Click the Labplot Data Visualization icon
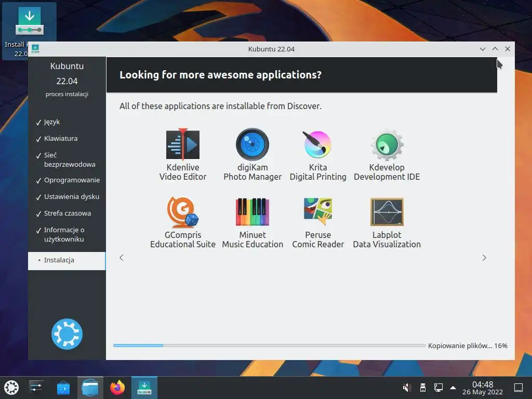Viewport: 532px width, 399px height. click(387, 212)
